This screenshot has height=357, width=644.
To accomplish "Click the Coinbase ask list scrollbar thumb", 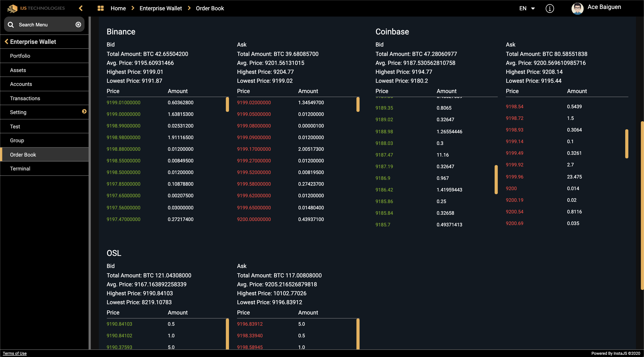I will click(x=627, y=144).
